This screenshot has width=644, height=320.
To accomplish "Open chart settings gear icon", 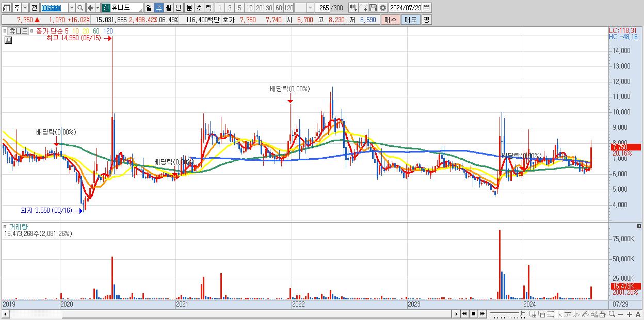I will (383, 8).
